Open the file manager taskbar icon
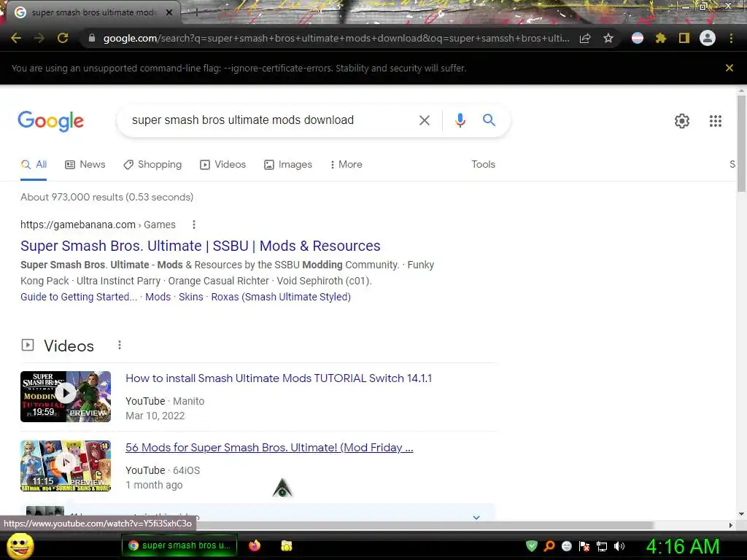 click(x=286, y=545)
